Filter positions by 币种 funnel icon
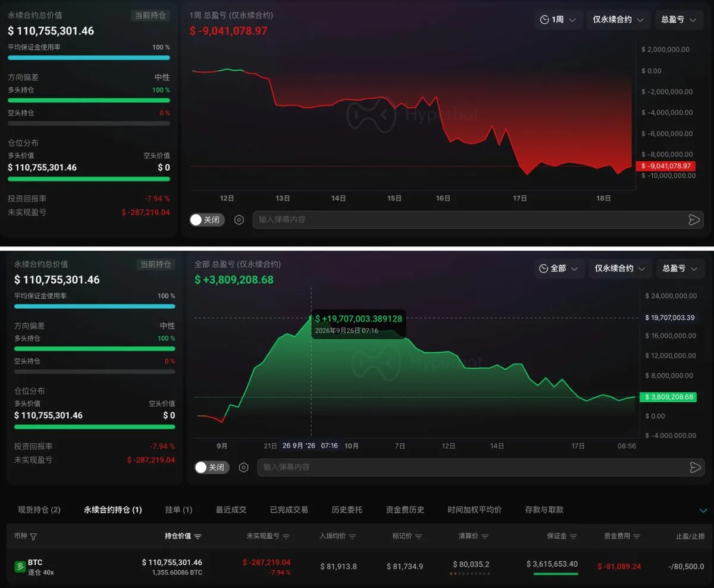 [x=33, y=536]
